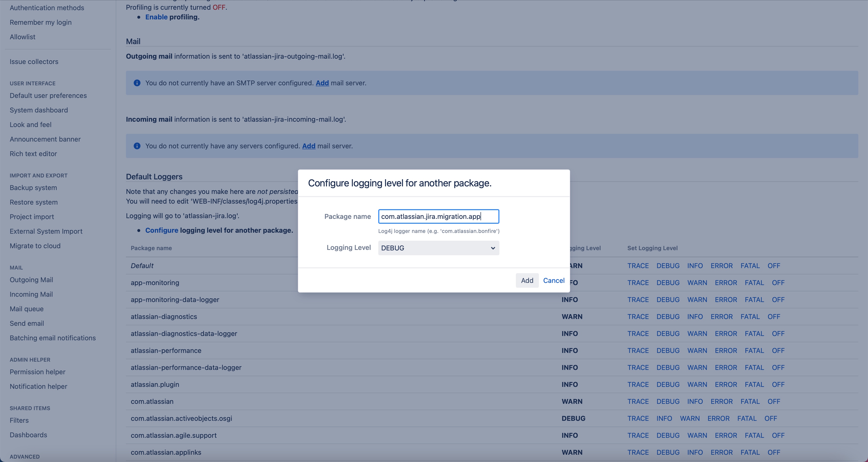Navigate to Incoming Mail sidebar item
The width and height of the screenshot is (868, 462).
click(x=31, y=294)
